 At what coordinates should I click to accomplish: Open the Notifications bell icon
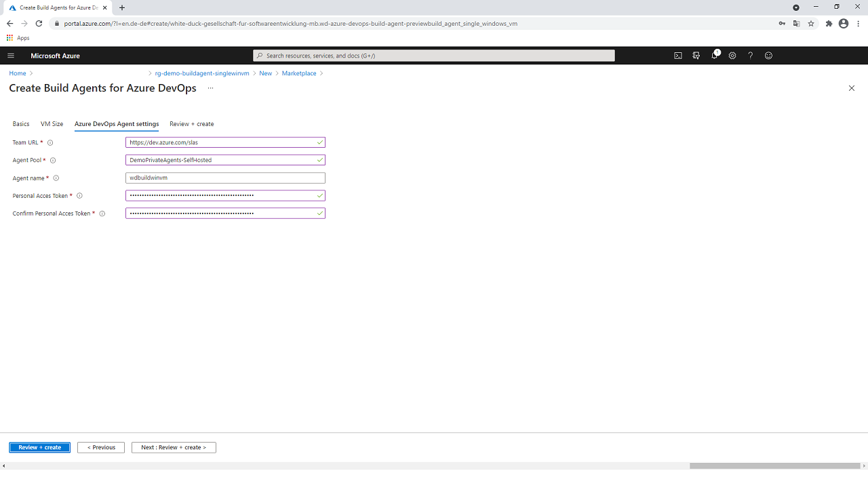715,56
